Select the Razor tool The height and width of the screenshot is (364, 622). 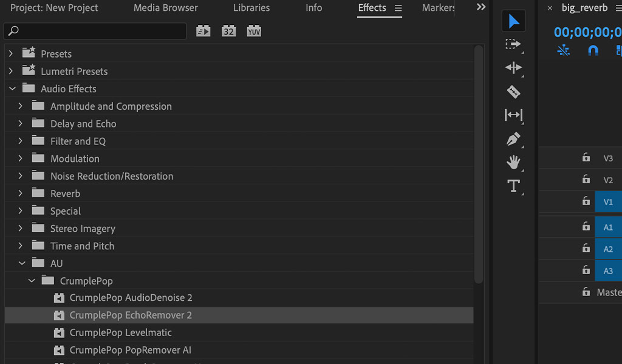(x=513, y=92)
